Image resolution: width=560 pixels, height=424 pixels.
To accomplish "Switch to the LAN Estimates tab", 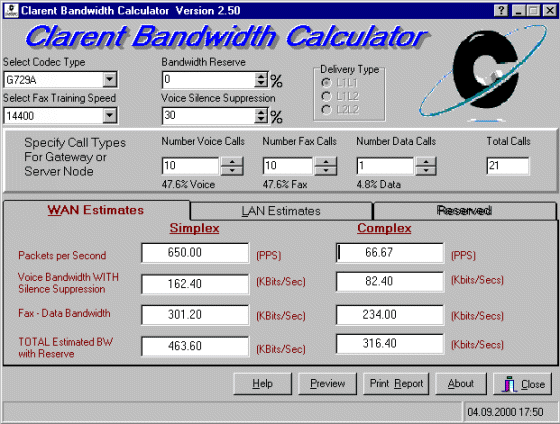I will click(x=281, y=211).
